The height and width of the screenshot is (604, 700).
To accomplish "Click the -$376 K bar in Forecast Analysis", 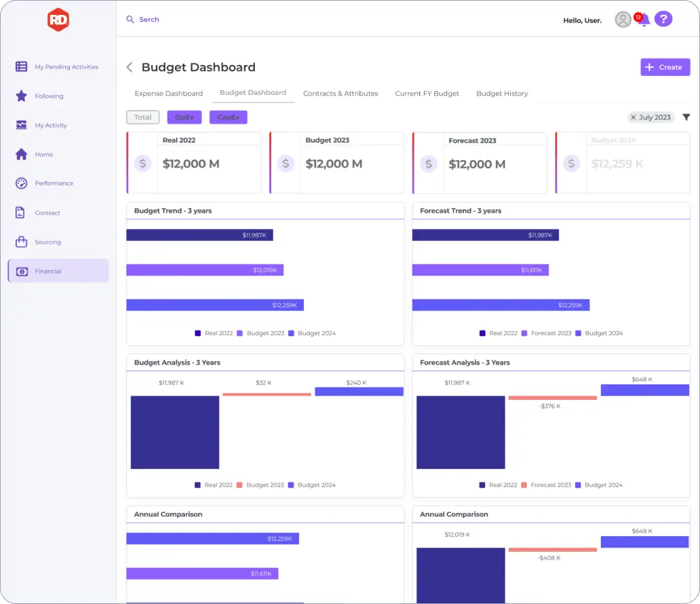I will tap(553, 398).
